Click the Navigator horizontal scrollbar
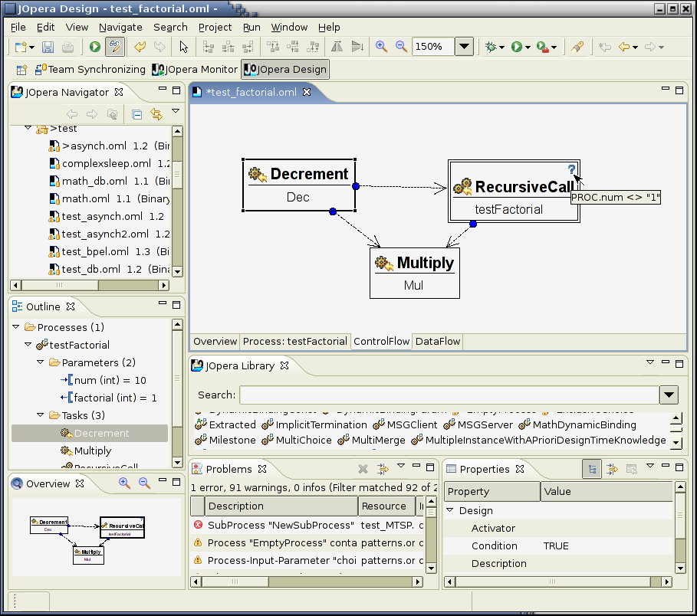The image size is (697, 616). point(90,285)
